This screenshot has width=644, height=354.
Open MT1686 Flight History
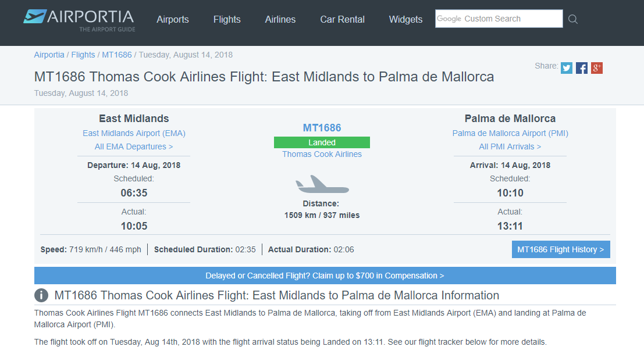(561, 249)
